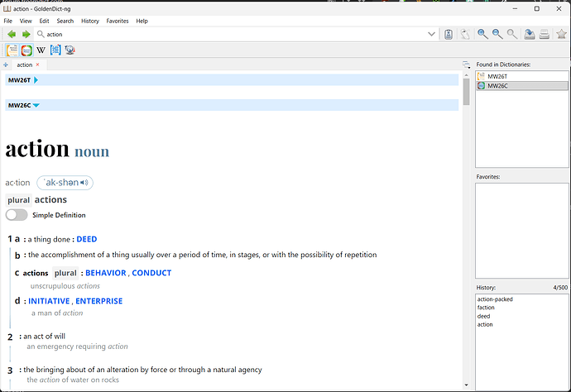This screenshot has height=392, width=571.
Task: Click example 'unscrupulous actions'
Action: (x=65, y=286)
